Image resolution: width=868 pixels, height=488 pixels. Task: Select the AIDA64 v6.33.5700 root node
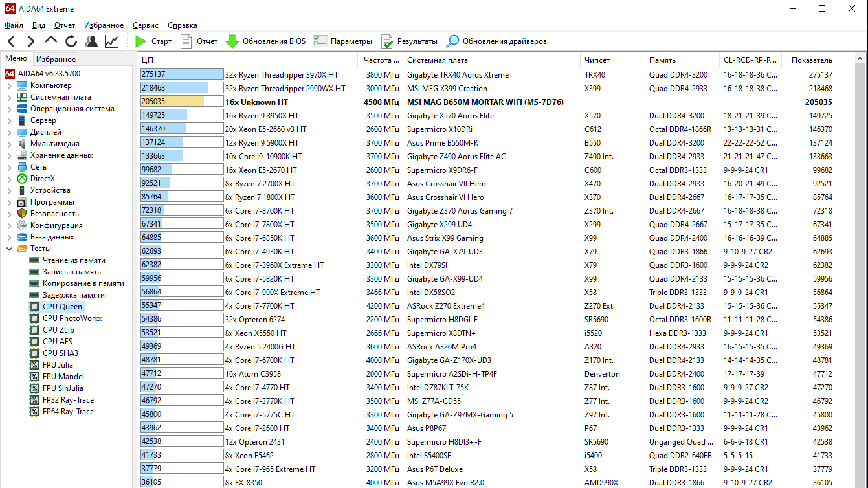43,74
